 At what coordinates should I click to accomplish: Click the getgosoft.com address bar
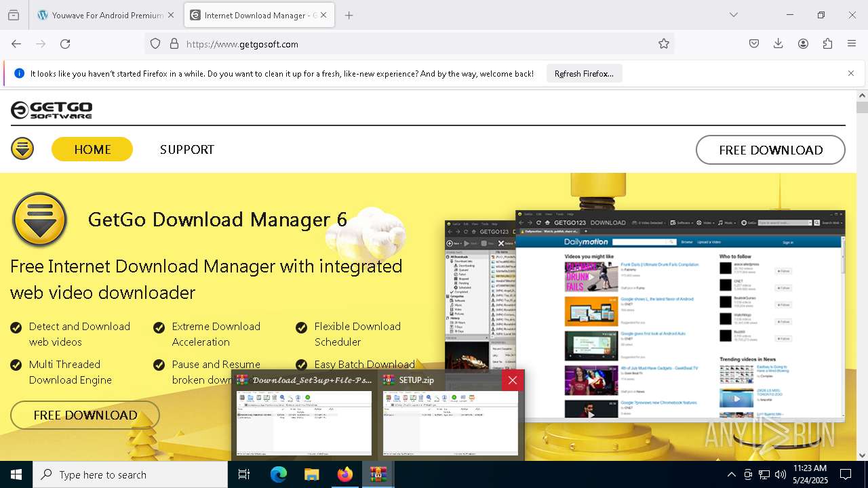410,43
